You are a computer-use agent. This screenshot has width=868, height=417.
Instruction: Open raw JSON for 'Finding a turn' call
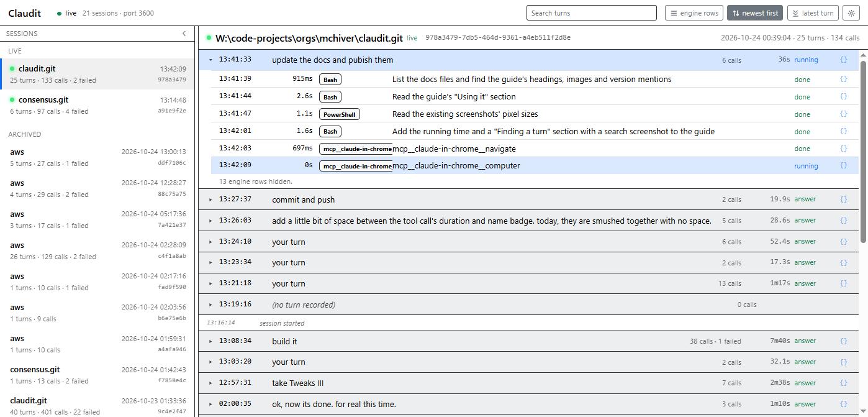pos(843,132)
